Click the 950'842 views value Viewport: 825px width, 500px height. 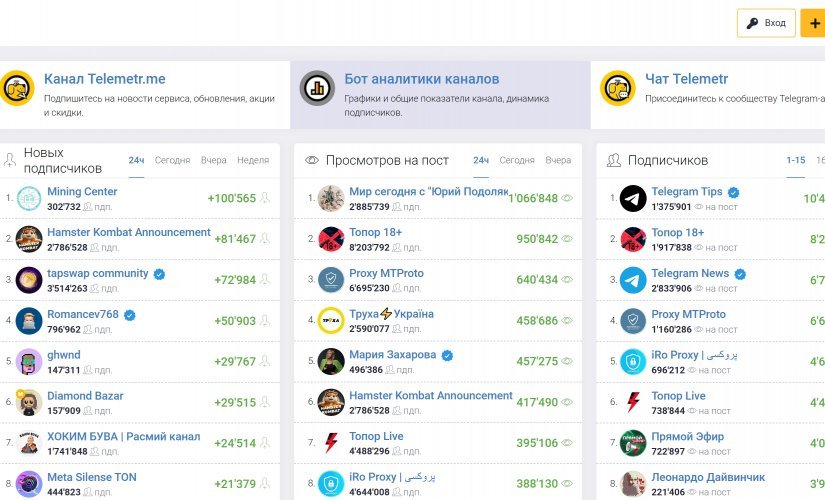point(537,239)
